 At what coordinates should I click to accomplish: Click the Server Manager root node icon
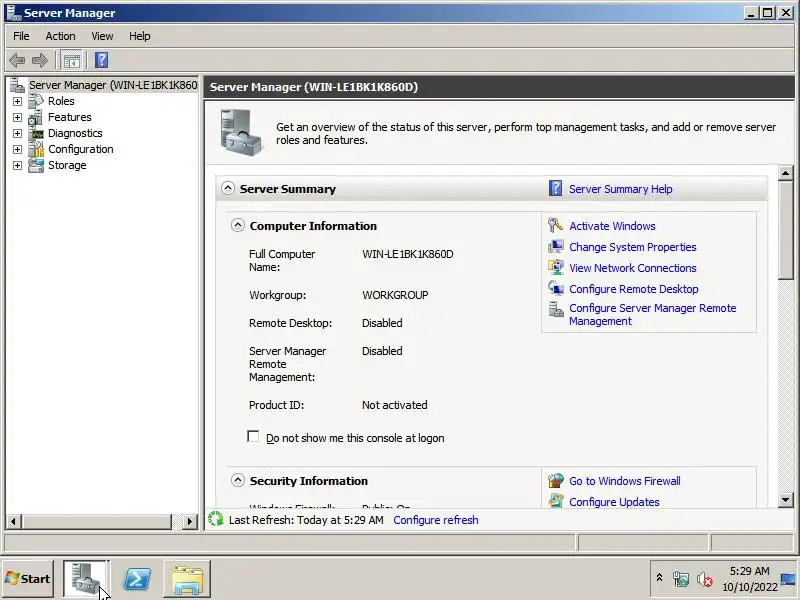pos(17,85)
